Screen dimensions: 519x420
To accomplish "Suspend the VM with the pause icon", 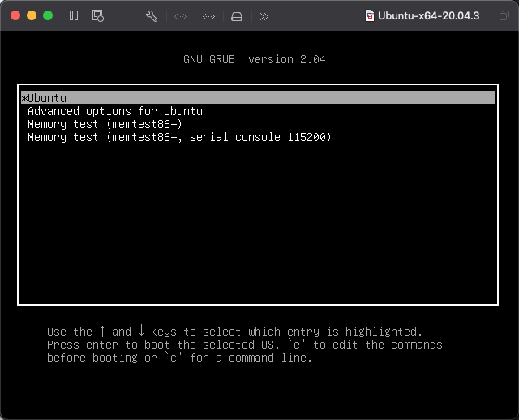I will point(74,15).
